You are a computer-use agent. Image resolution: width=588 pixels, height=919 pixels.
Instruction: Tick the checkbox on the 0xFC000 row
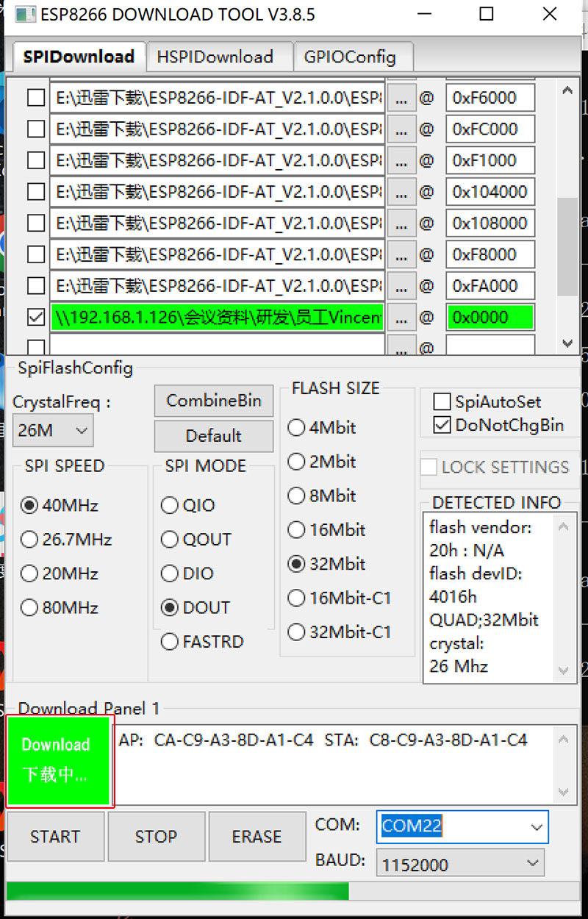coord(36,129)
